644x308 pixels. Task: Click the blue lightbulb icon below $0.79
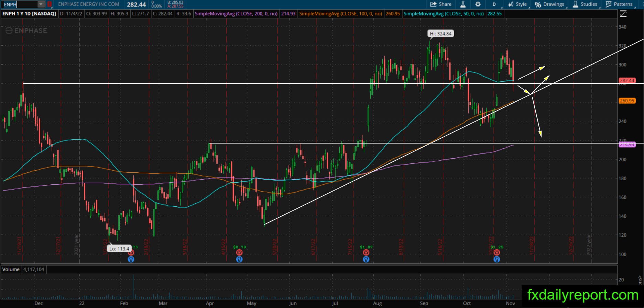click(x=239, y=259)
